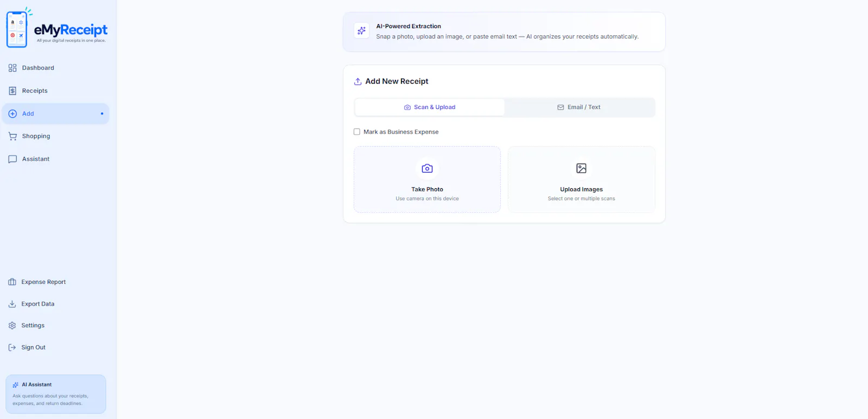This screenshot has height=419, width=868.
Task: Click the 'Use camera on this device' text
Action: click(x=427, y=199)
